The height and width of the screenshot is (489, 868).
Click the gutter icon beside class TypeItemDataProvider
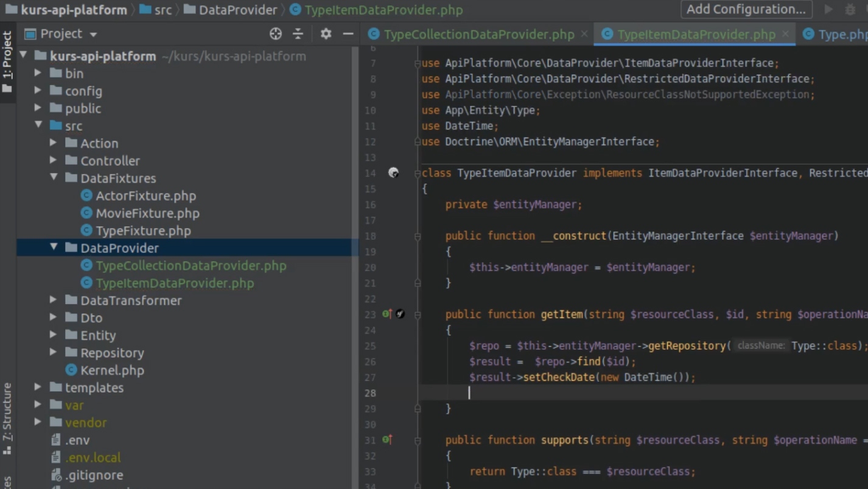[394, 173]
